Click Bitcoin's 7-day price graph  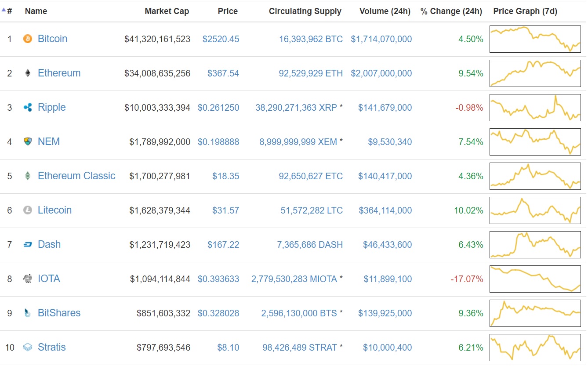pyautogui.click(x=535, y=39)
